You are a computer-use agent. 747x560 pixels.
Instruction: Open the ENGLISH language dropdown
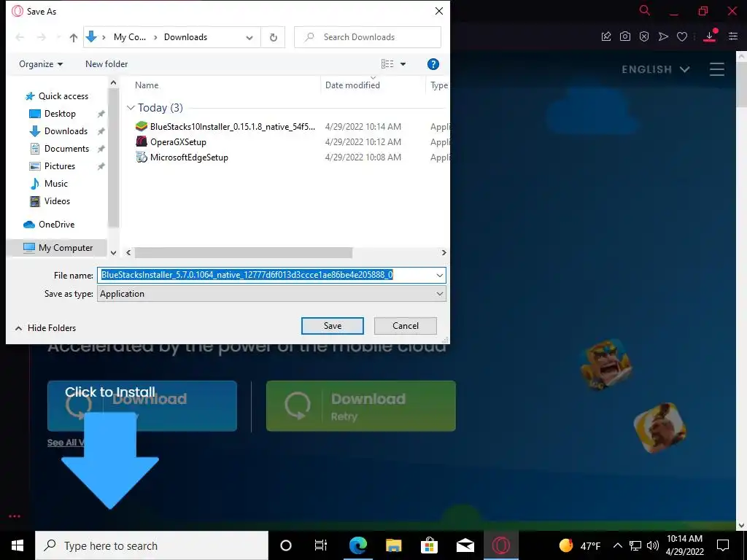pos(656,69)
